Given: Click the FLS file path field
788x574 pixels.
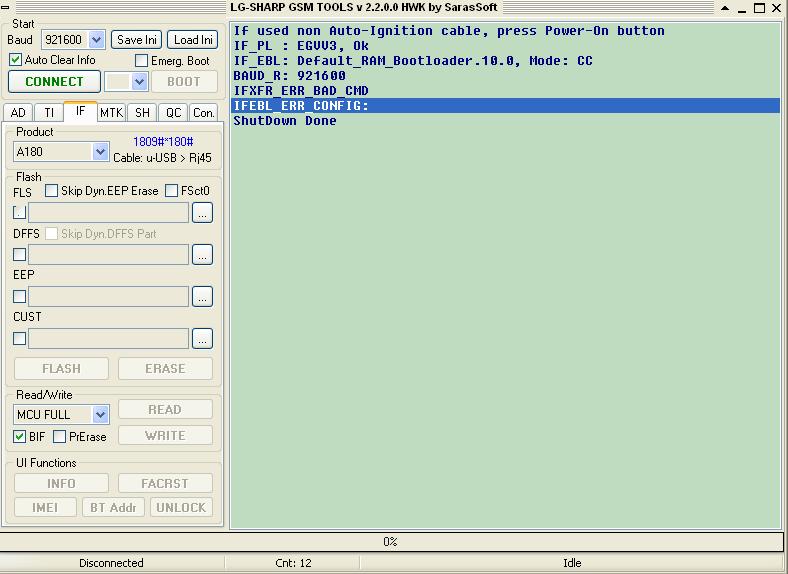Looking at the screenshot, I should pyautogui.click(x=109, y=213).
